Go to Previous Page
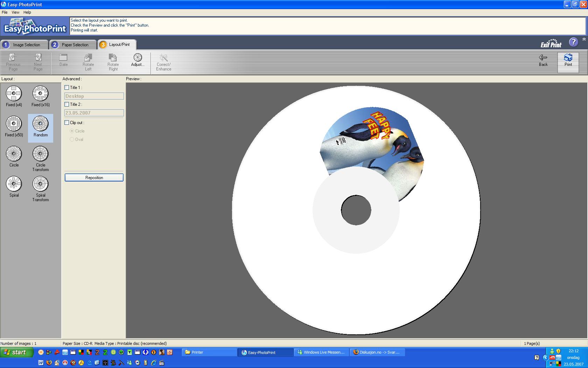Viewport: 588px width, 368px height. (13, 62)
